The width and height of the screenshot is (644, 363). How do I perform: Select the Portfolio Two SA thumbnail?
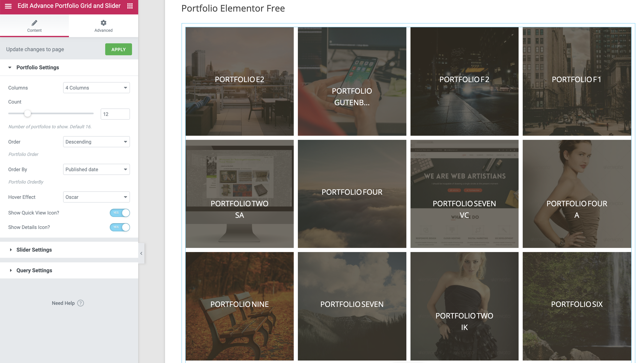[239, 194]
